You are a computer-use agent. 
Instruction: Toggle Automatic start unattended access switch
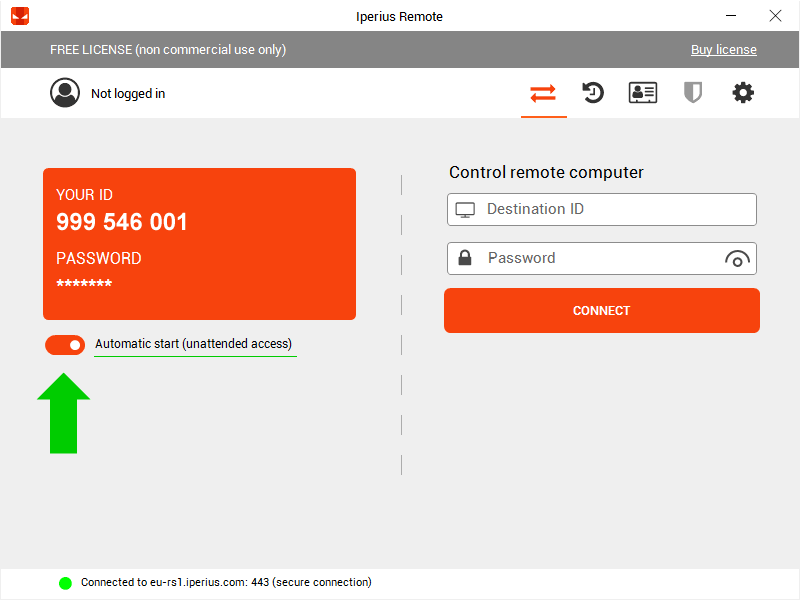(x=65, y=345)
